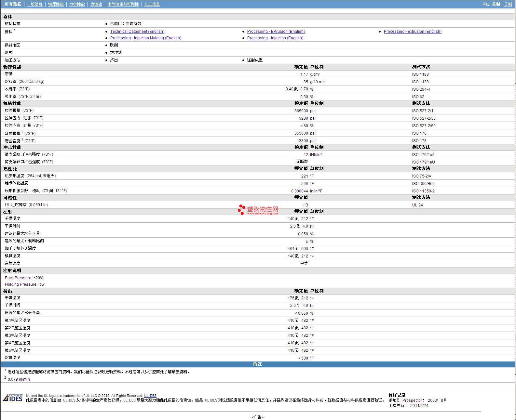Select the 英制 unit option

(496, 4)
